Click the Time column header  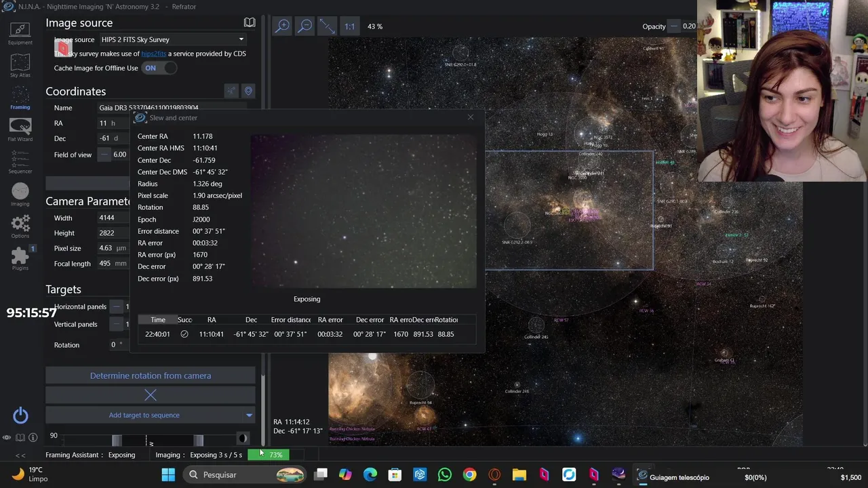click(x=158, y=320)
